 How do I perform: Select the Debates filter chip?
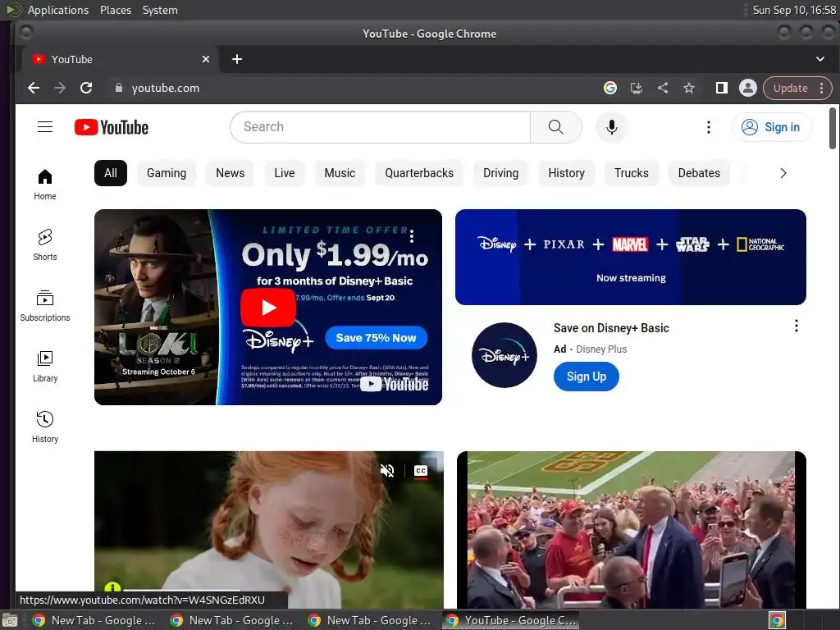point(699,173)
